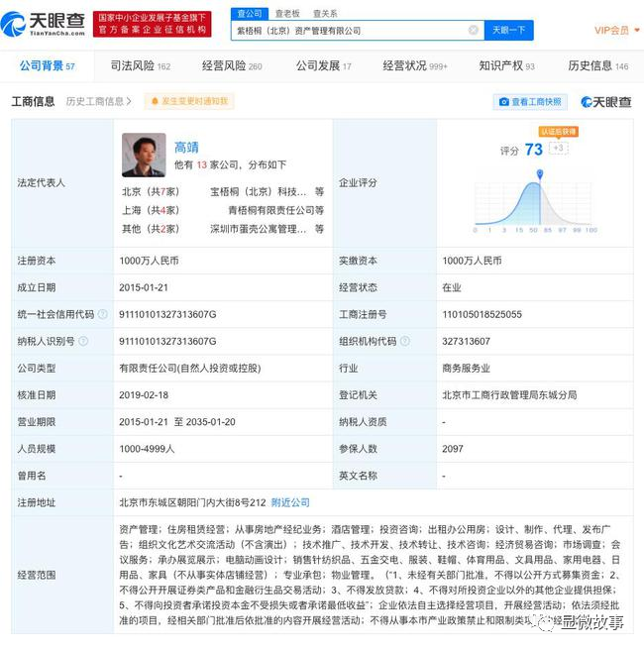
Task: Open the 公司背景 tab
Action: 48,66
